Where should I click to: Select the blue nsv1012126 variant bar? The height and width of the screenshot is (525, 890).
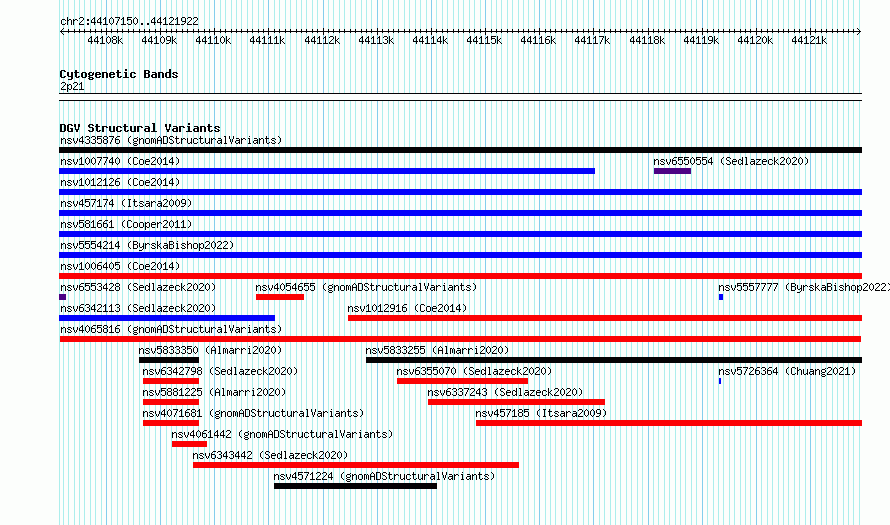[460, 192]
